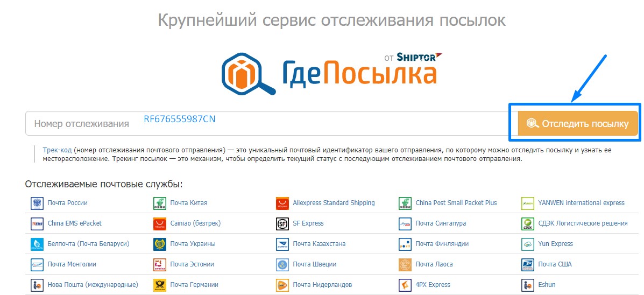Open the Почта Швеции link
This screenshot has width=644, height=295.
(x=315, y=265)
